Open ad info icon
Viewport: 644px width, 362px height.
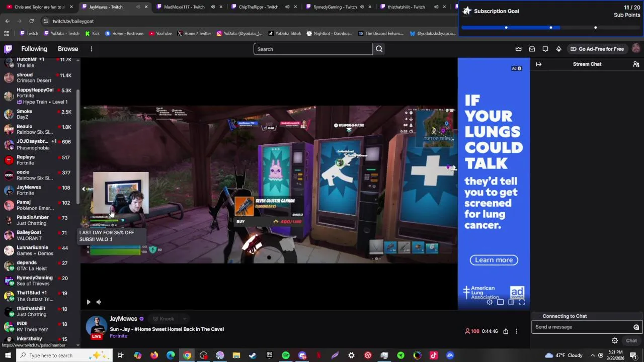(519, 68)
